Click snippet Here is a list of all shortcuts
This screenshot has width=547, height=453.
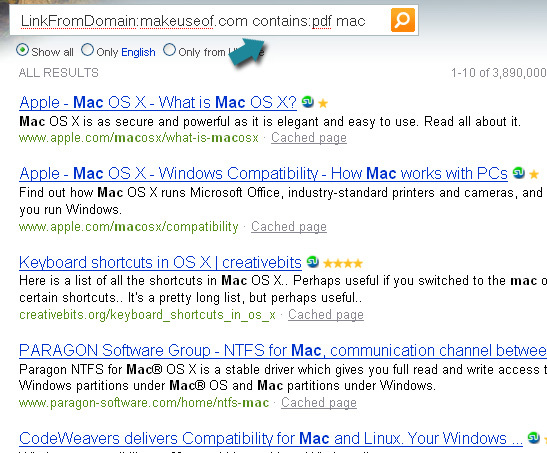click(x=283, y=289)
